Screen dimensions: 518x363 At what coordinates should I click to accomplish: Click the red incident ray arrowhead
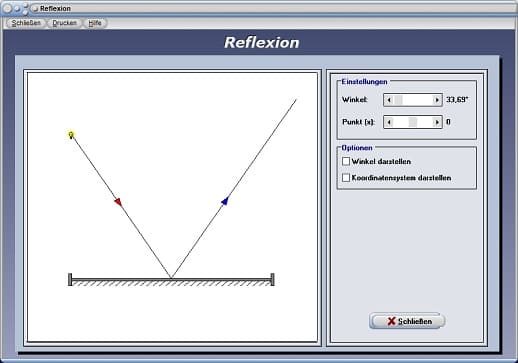[118, 202]
